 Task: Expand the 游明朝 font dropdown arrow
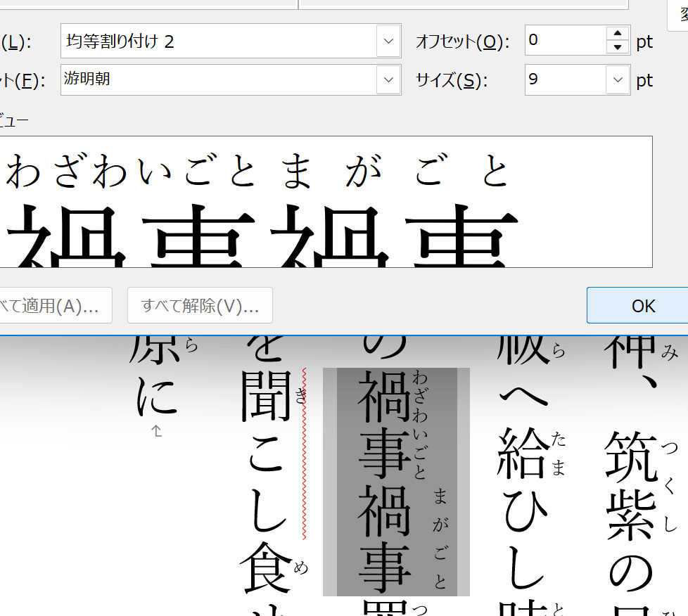[x=388, y=79]
